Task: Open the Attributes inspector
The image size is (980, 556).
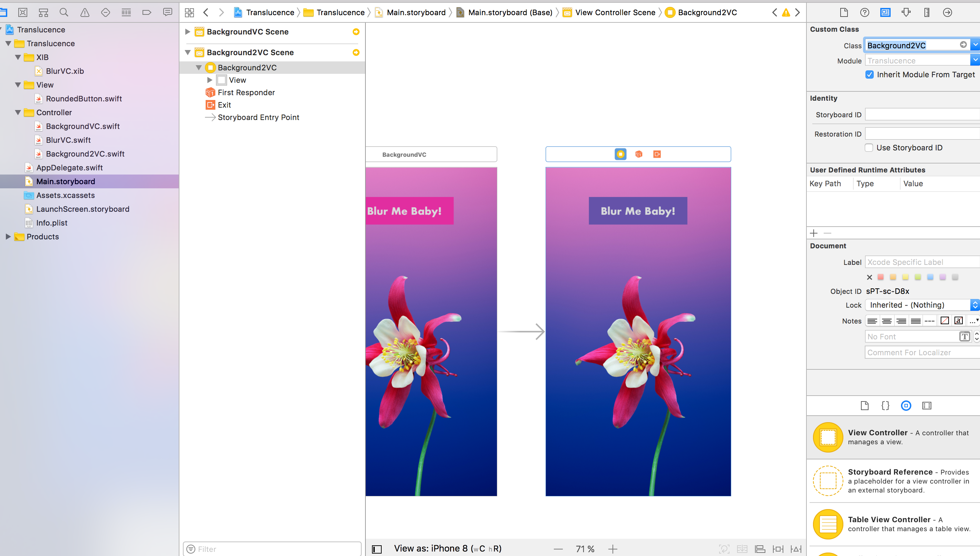Action: point(906,12)
